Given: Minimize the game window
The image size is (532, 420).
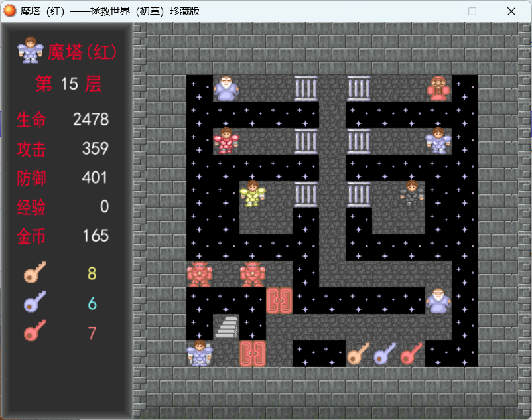Looking at the screenshot, I should (434, 11).
